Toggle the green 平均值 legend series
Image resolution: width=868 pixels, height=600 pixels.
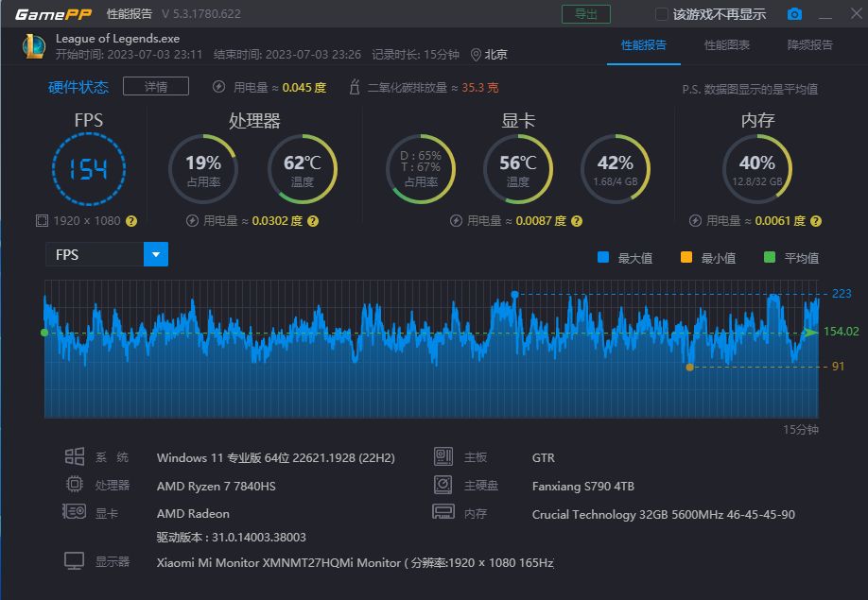click(x=770, y=258)
